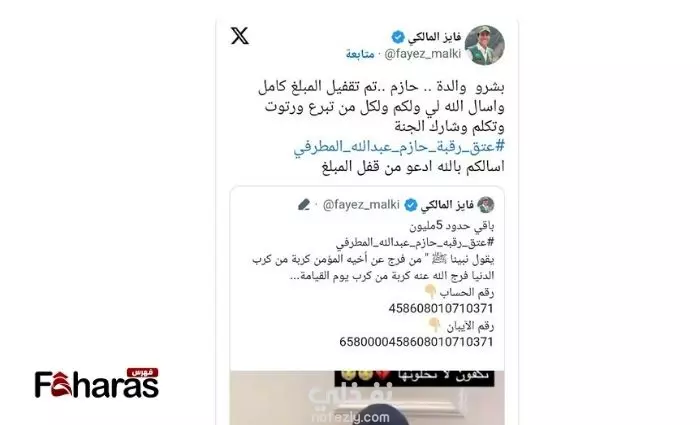Click the Faharas logo
Image resolution: width=700 pixels, height=425 pixels.
(97, 383)
